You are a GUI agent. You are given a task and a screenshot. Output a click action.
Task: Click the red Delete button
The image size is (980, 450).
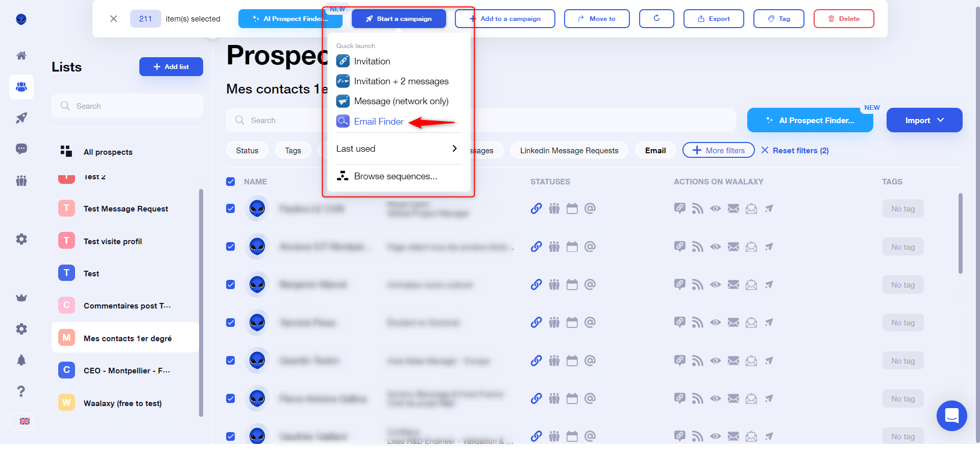(x=844, y=18)
